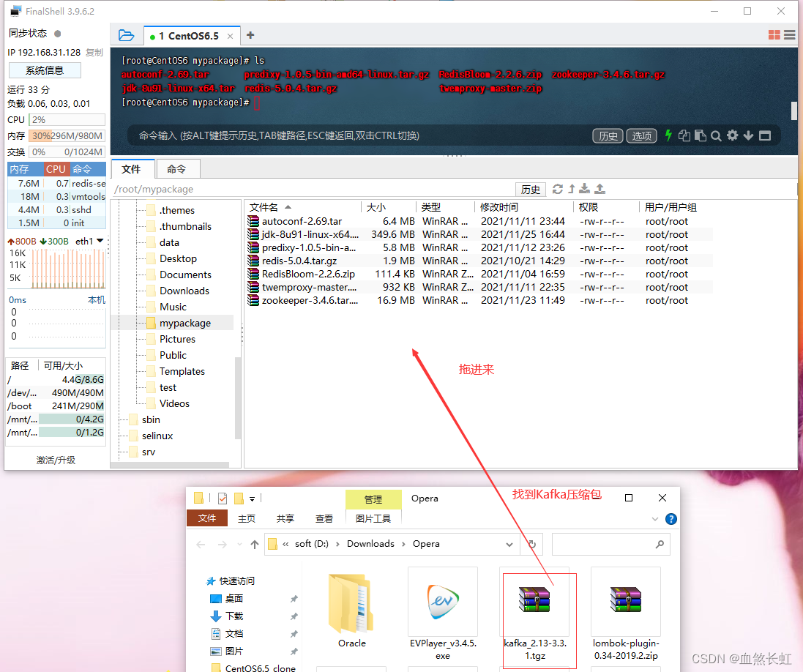
Task: Open command 历史 button in terminal bar
Action: click(608, 135)
